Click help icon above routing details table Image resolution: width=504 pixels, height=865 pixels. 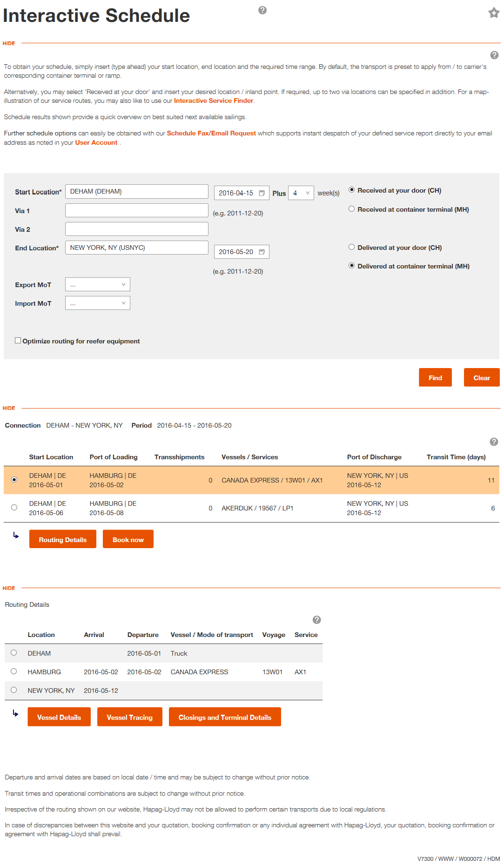[x=317, y=620]
